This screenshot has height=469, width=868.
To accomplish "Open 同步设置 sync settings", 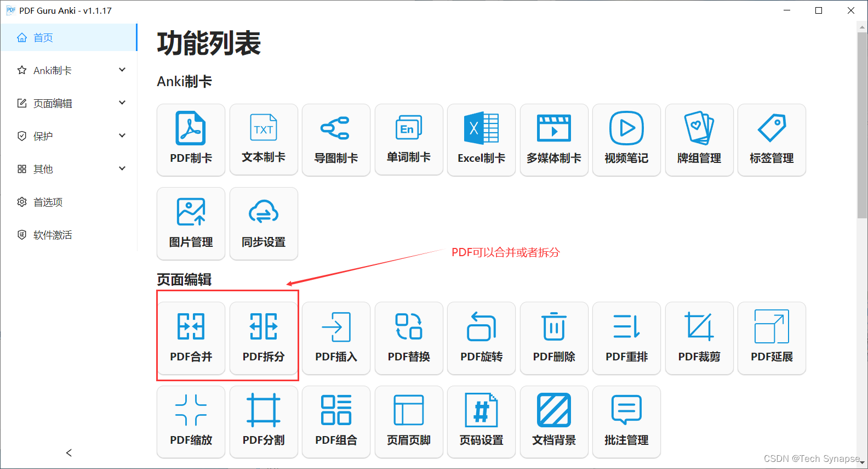I will [x=264, y=223].
